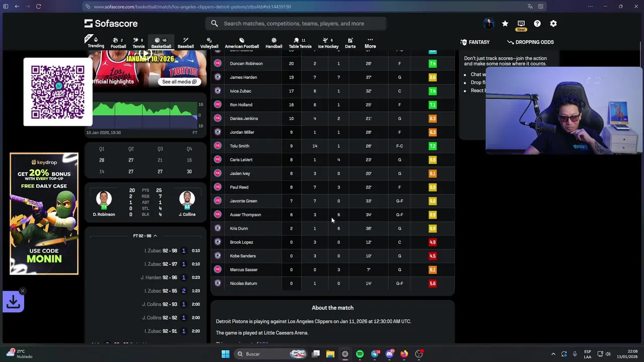The height and width of the screenshot is (362, 644).
Task: Open the user profile avatar
Action: coord(489,24)
